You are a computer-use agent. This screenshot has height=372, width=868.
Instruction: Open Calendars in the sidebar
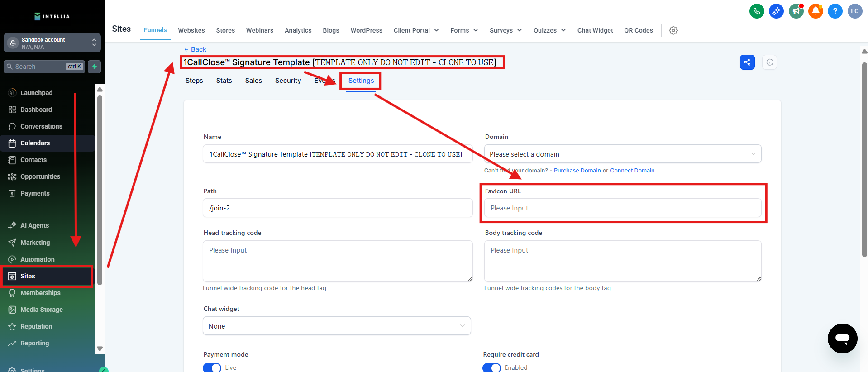coord(35,143)
